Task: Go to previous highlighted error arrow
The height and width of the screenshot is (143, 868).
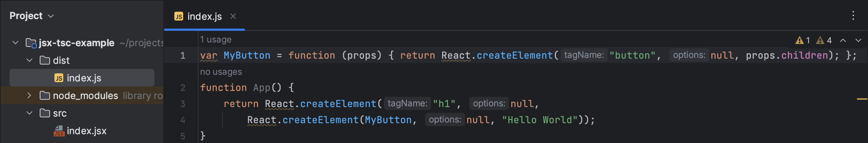Action: (x=843, y=40)
